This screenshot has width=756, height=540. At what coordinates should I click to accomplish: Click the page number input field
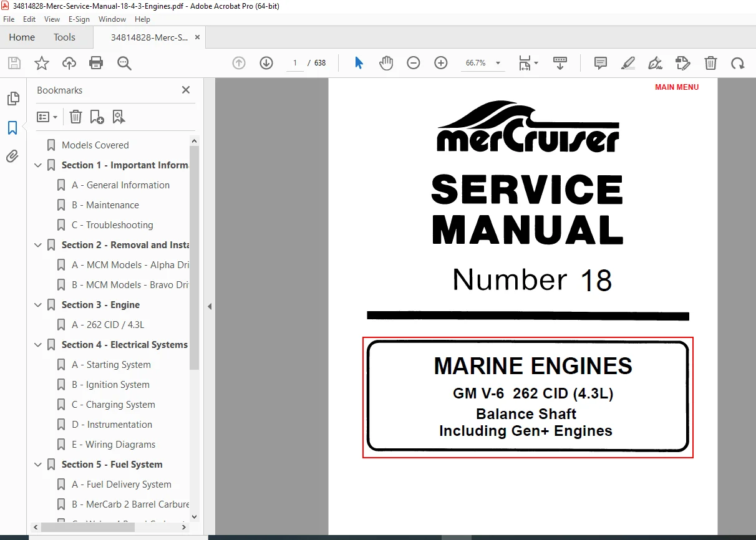pyautogui.click(x=294, y=63)
